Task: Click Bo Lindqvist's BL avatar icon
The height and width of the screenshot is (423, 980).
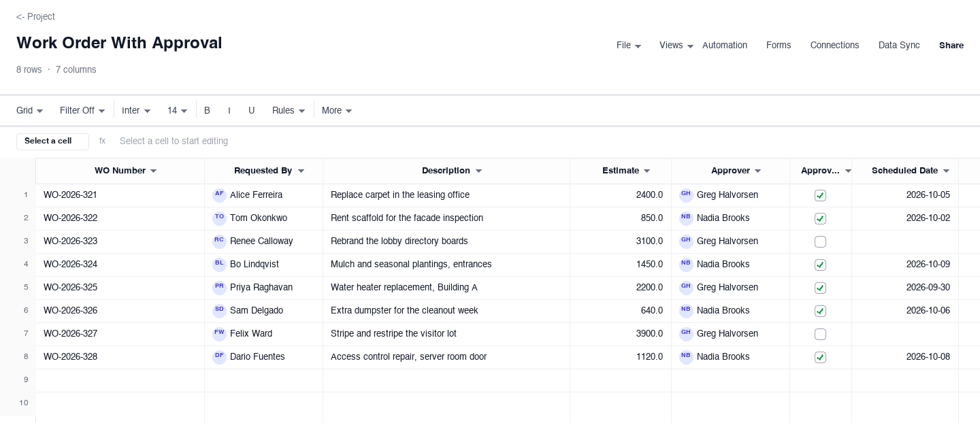Action: tap(219, 265)
